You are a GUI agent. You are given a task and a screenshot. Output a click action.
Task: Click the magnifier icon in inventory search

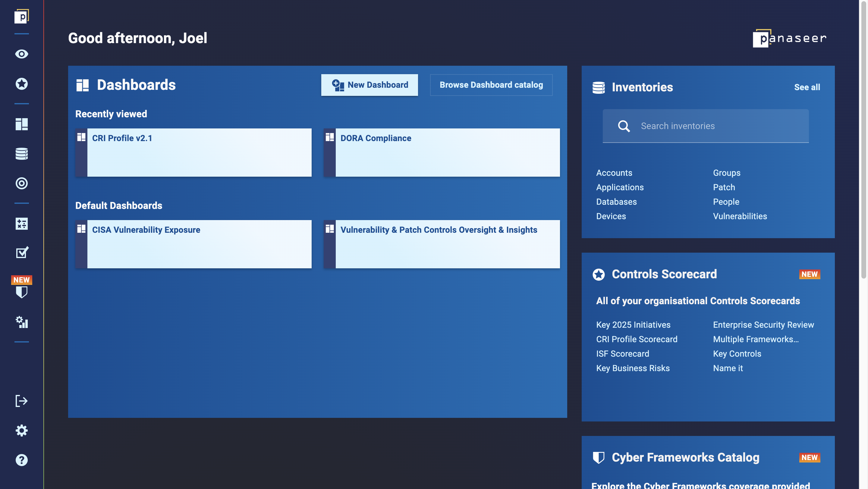coord(624,126)
